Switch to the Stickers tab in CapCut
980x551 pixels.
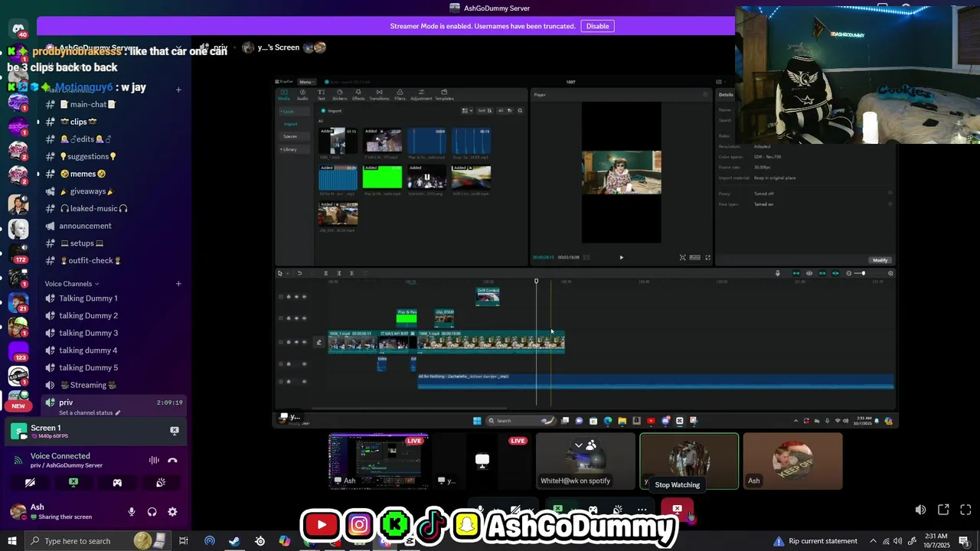click(339, 95)
